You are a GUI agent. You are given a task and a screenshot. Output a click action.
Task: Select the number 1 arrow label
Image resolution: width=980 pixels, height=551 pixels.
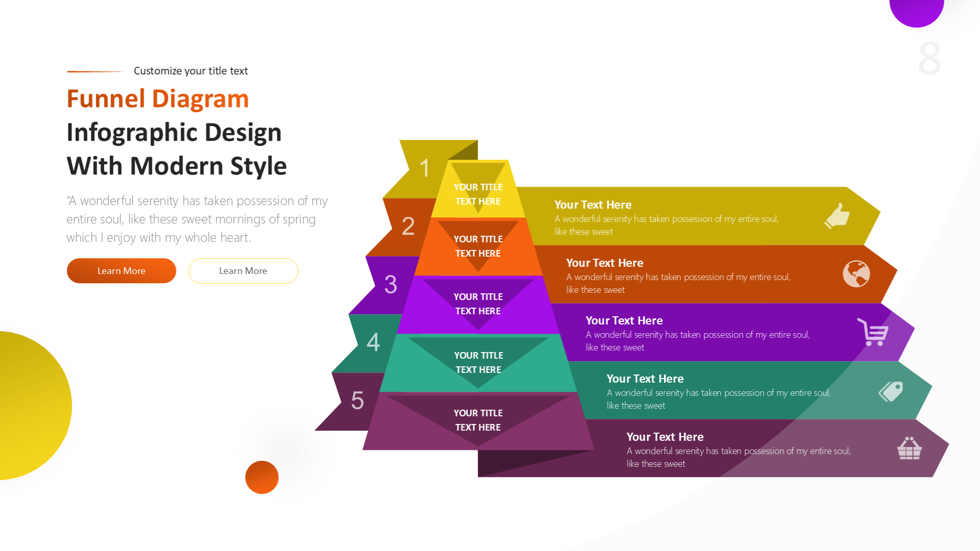click(424, 168)
